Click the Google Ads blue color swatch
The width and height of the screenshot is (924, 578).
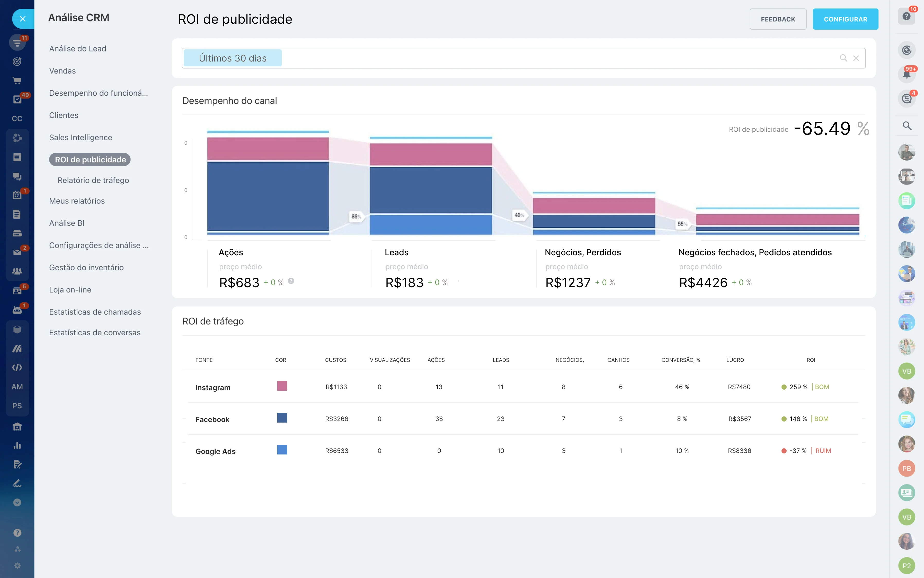tap(282, 450)
